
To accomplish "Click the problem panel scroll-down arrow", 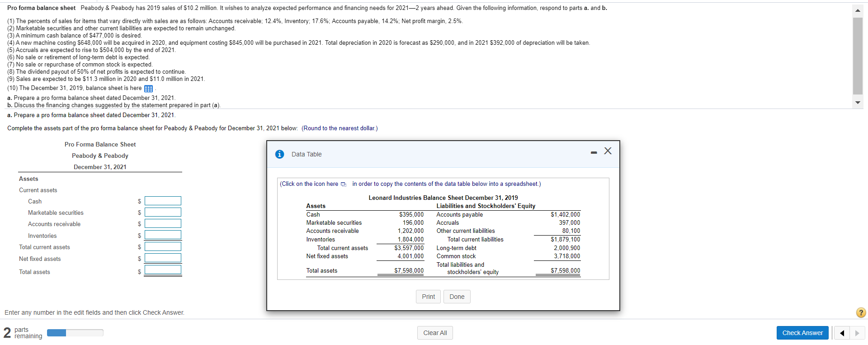I will [858, 102].
